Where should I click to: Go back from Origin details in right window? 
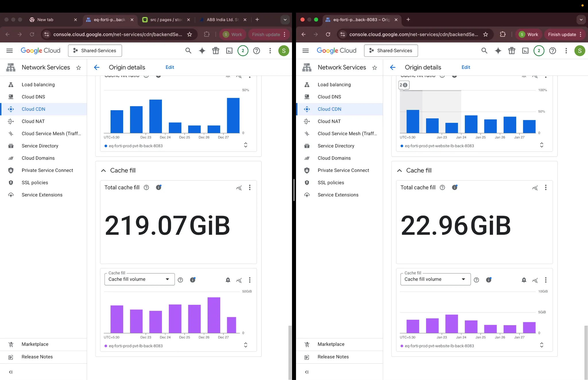[393, 67]
